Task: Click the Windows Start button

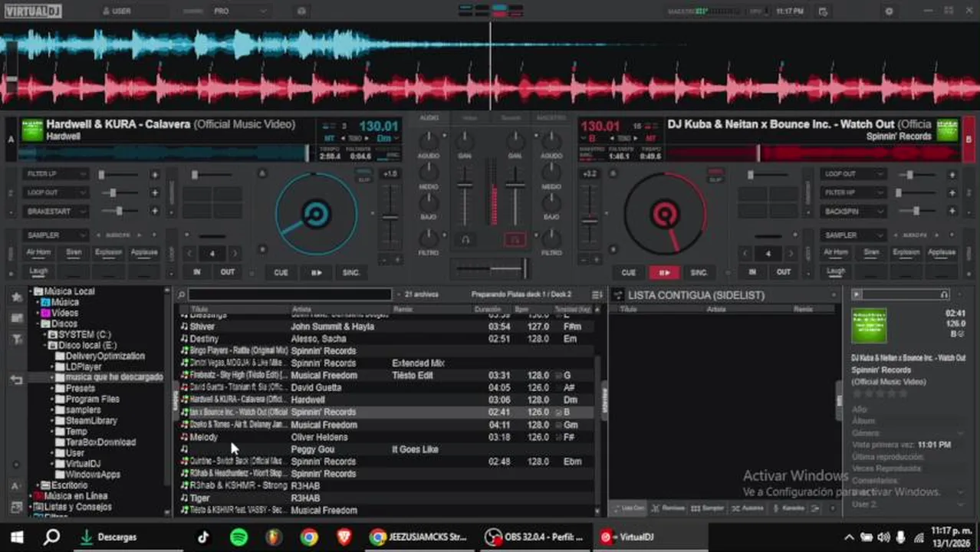Action: [16, 537]
